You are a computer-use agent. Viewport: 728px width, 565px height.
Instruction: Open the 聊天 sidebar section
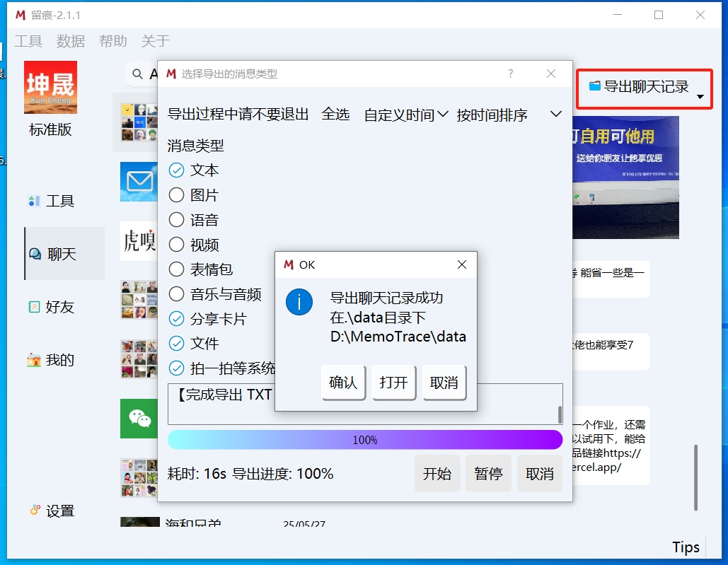(x=64, y=254)
